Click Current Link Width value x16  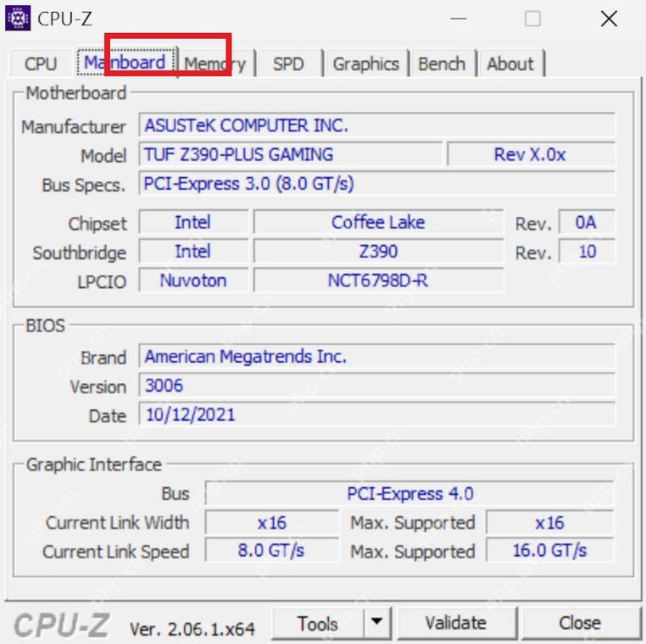[272, 523]
